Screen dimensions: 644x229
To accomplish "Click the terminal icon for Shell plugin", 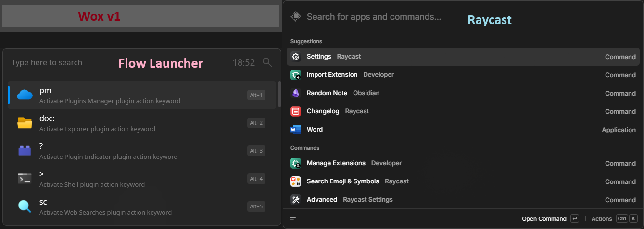I will point(25,179).
